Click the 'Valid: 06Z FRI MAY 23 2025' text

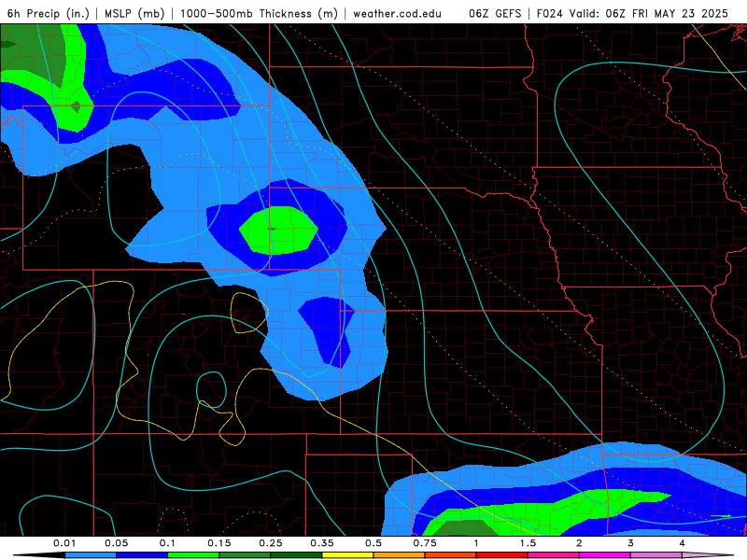click(648, 13)
